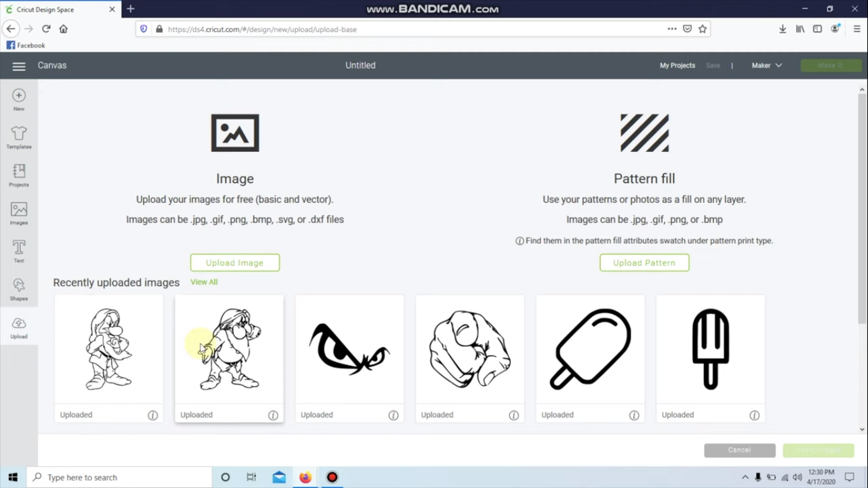Show hidden system tray icons
This screenshot has width=868, height=488.
[x=745, y=477]
